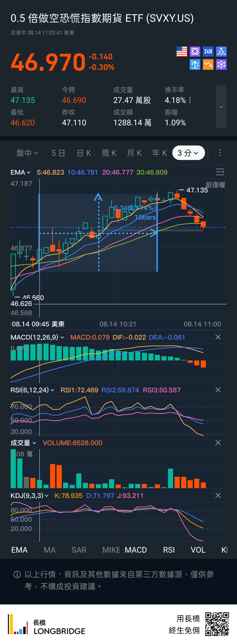Screen dimensions: 237x644
Task: Toggle the MACD indicator in bottom bar
Action: click(136, 550)
